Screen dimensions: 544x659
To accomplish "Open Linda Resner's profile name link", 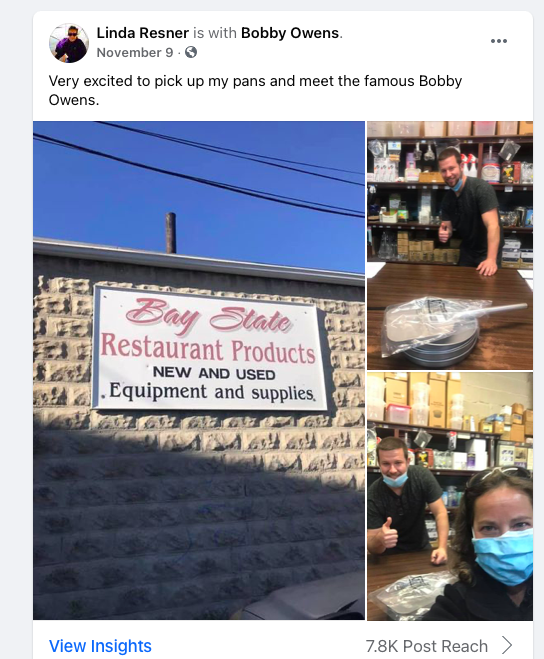I will (x=143, y=33).
